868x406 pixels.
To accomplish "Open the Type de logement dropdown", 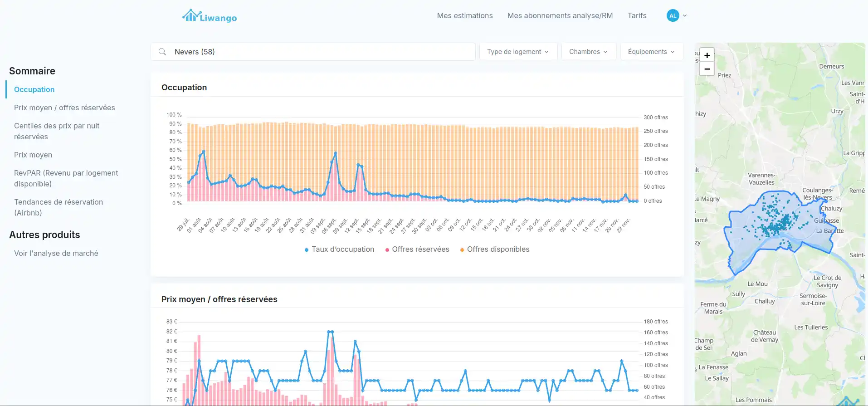I will [518, 52].
